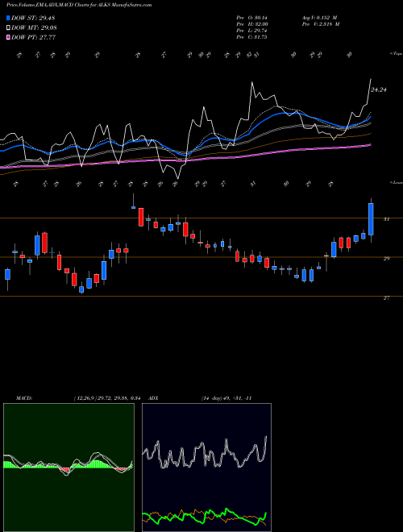Click the Pre L: 29.74 value
Image resolution: width=403 pixels, height=532 pixels.
tap(252, 31)
